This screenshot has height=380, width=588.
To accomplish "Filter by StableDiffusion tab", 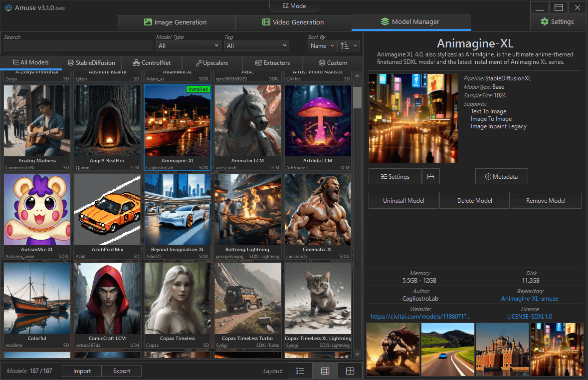I will tap(91, 63).
